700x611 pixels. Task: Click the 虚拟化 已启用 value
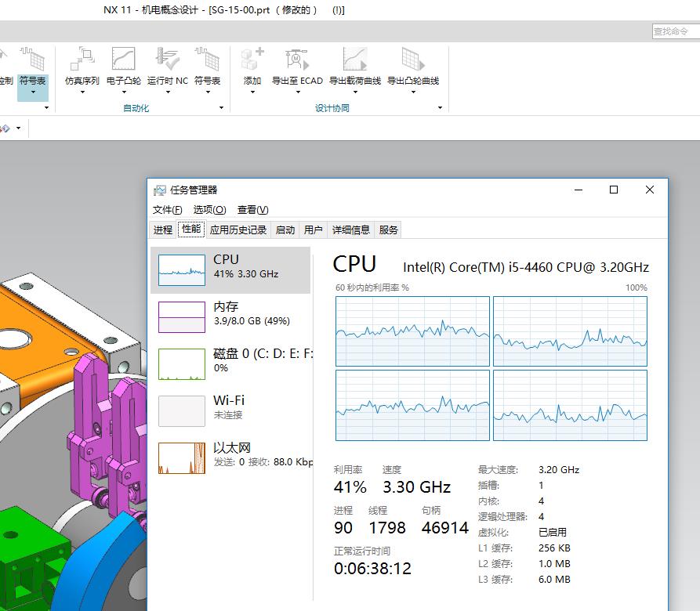(553, 532)
